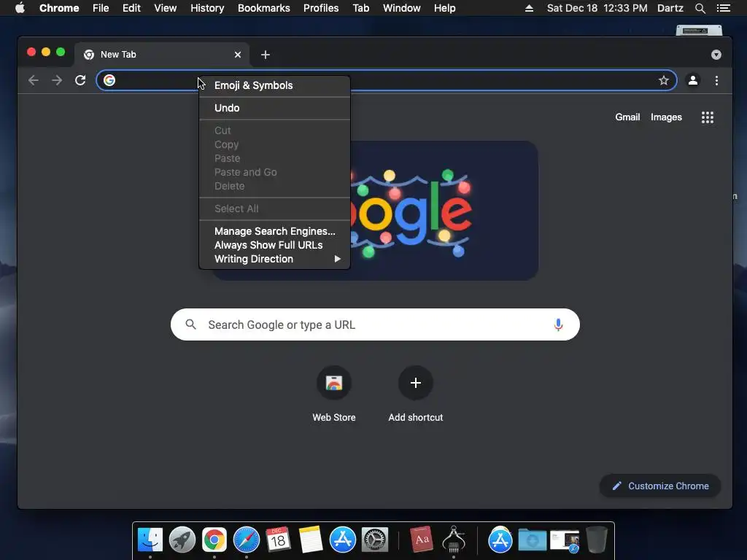Open the Google apps grid icon
This screenshot has width=747, height=560.
click(x=708, y=117)
